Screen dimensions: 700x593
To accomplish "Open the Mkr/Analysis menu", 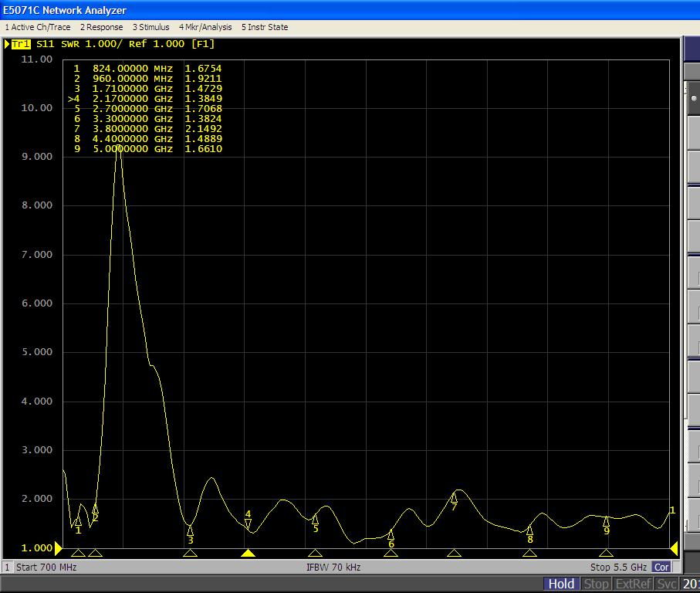I will click(x=205, y=27).
